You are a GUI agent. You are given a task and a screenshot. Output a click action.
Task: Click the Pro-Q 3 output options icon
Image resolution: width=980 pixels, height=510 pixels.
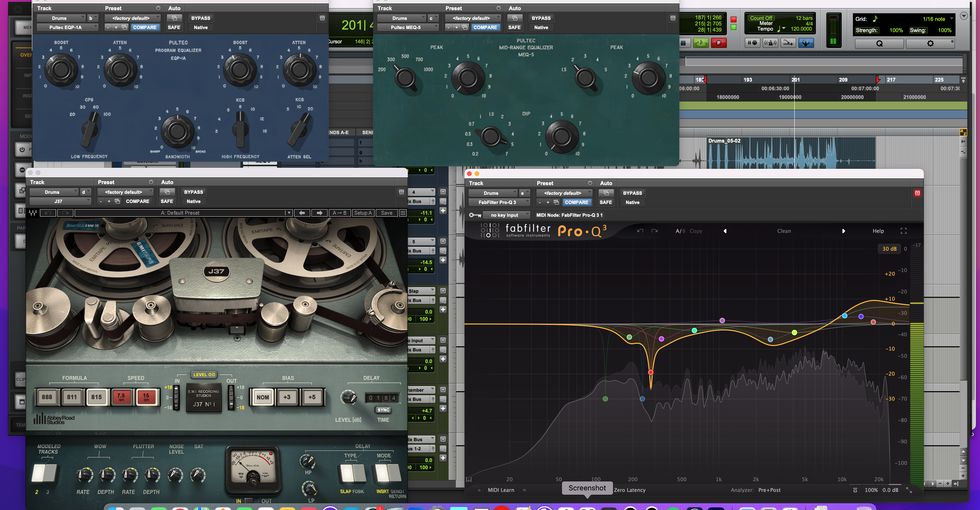point(855,490)
